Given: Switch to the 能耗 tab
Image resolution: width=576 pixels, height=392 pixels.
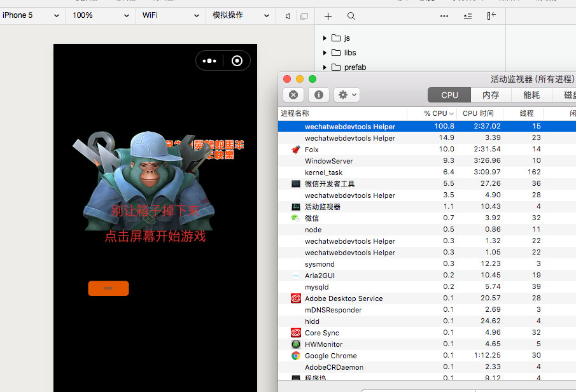Looking at the screenshot, I should [531, 95].
